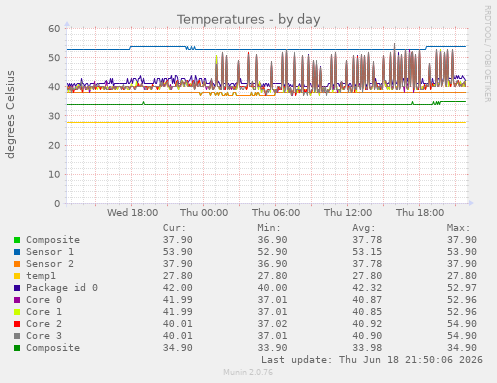This screenshot has width=497, height=383.
Task: Click the 'Core 3' legend label
Action: 44,336
